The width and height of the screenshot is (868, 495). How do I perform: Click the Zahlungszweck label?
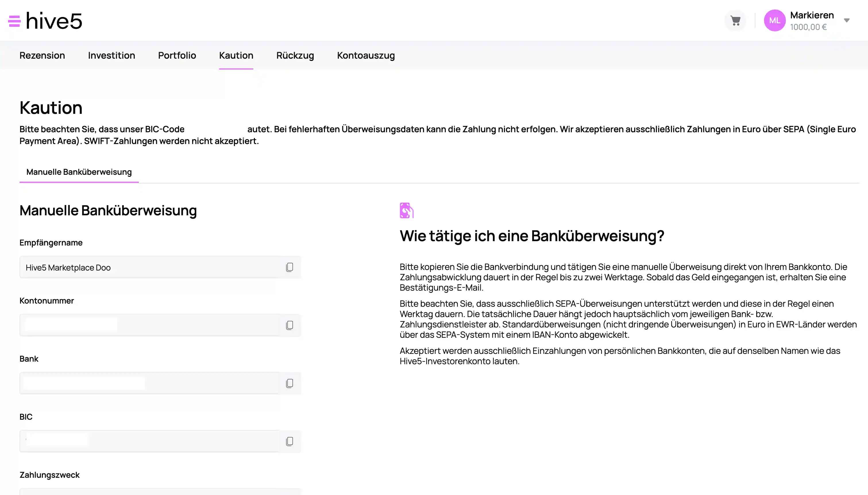pyautogui.click(x=50, y=475)
